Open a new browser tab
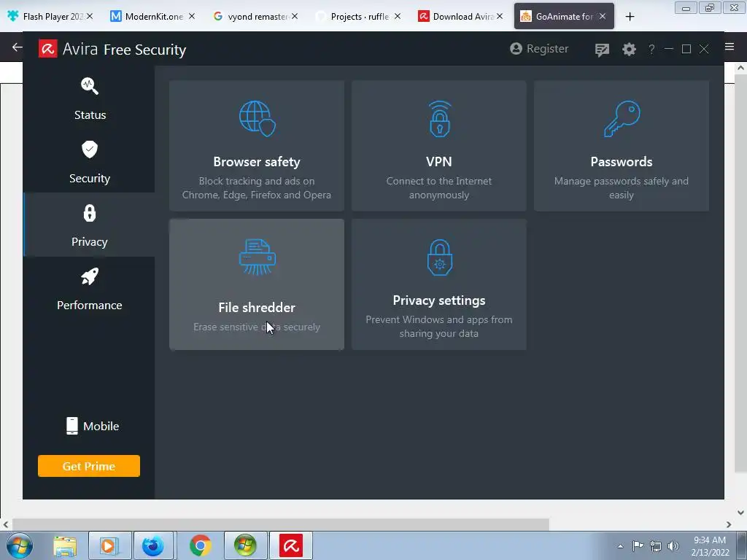 pos(630,17)
